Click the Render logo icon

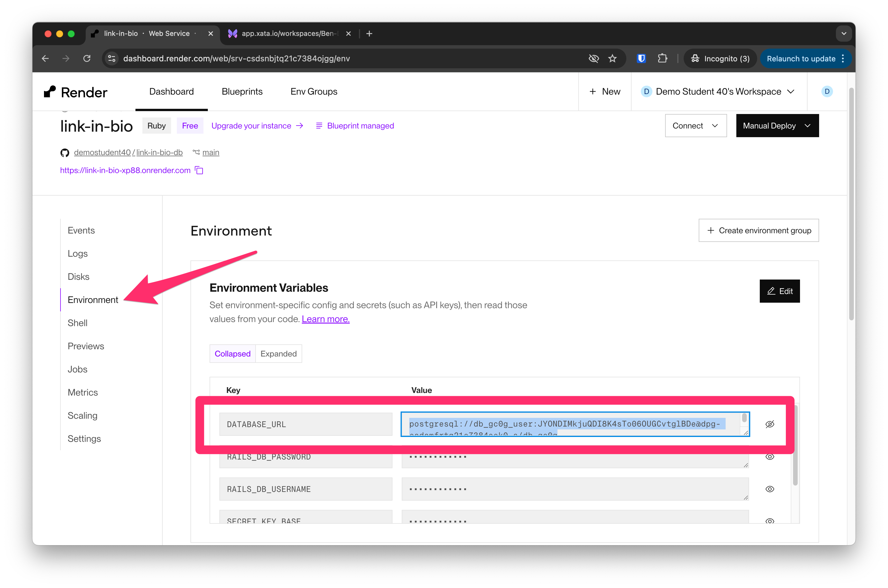(49, 91)
